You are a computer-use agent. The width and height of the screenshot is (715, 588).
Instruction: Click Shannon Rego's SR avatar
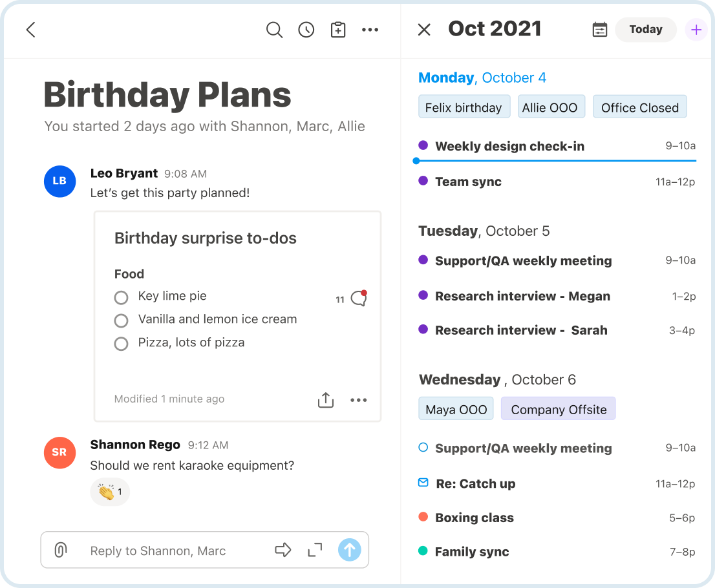(59, 452)
